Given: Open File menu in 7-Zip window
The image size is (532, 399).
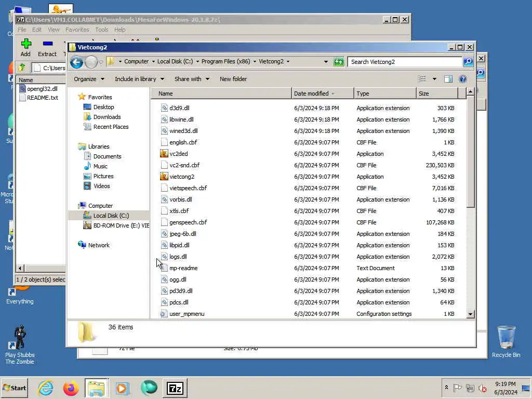Looking at the screenshot, I should pyautogui.click(x=22, y=30).
